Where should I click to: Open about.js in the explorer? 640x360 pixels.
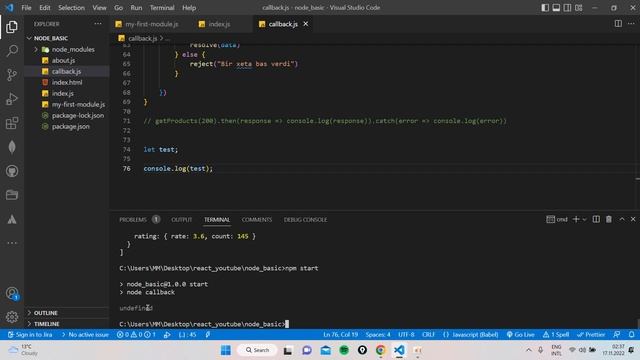pos(63,60)
